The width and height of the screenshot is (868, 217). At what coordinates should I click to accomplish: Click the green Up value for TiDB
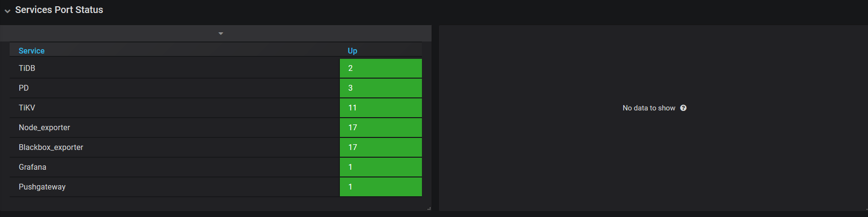point(380,68)
